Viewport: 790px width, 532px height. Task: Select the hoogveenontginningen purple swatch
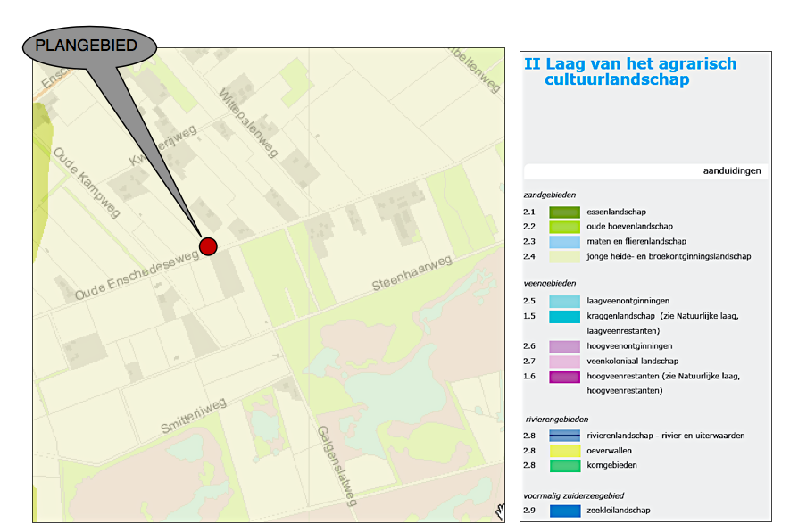pyautogui.click(x=564, y=346)
